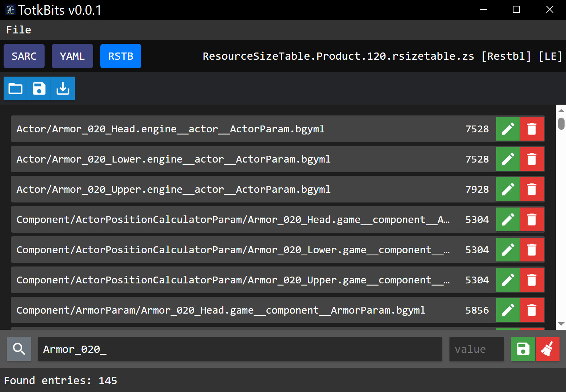566x392 pixels.
Task: Edit the ActorPositionCalculatorParam Armor_020_Upper entry
Action: pos(508,280)
